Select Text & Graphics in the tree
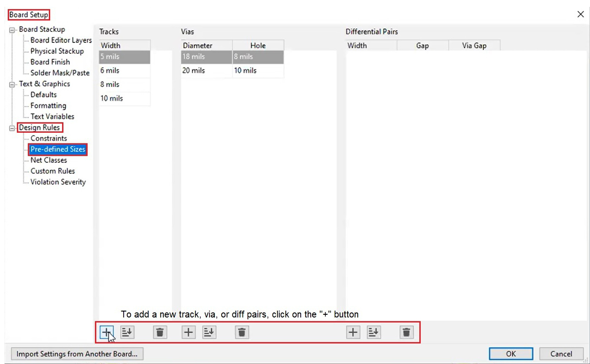Screen dimensions: 590x364 tap(44, 84)
